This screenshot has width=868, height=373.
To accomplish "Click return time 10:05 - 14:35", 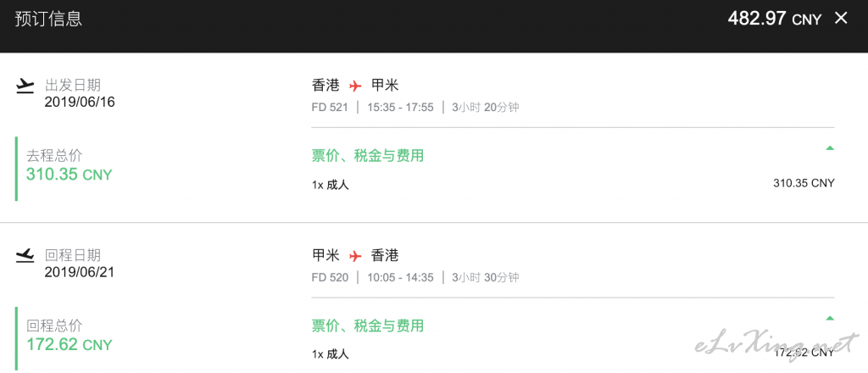I will pos(400,277).
